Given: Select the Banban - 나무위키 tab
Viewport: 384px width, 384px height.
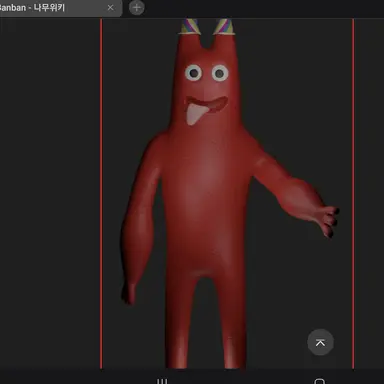Looking at the screenshot, I should [60, 8].
